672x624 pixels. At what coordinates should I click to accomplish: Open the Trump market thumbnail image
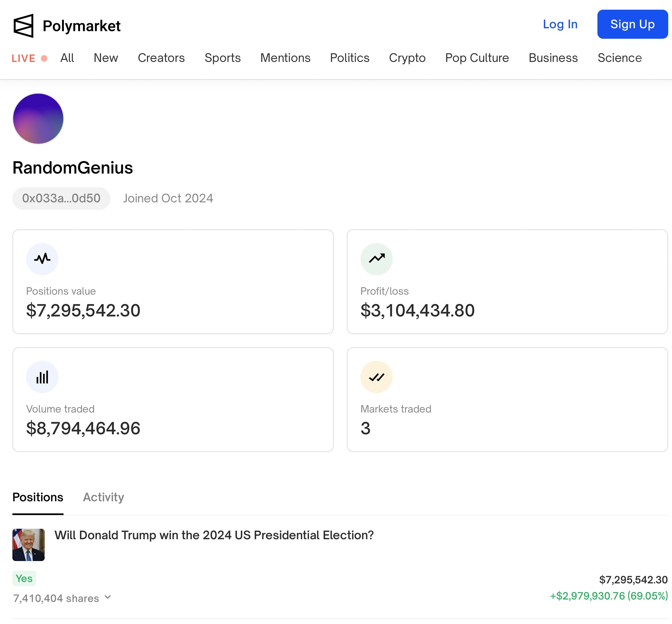click(x=28, y=545)
